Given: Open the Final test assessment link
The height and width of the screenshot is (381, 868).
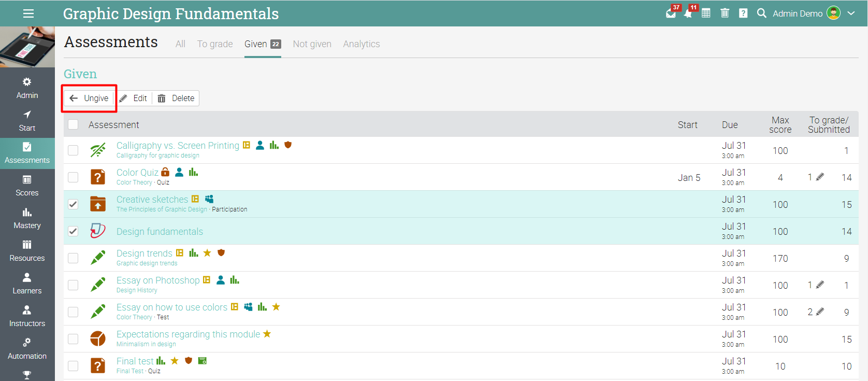Looking at the screenshot, I should click(135, 361).
